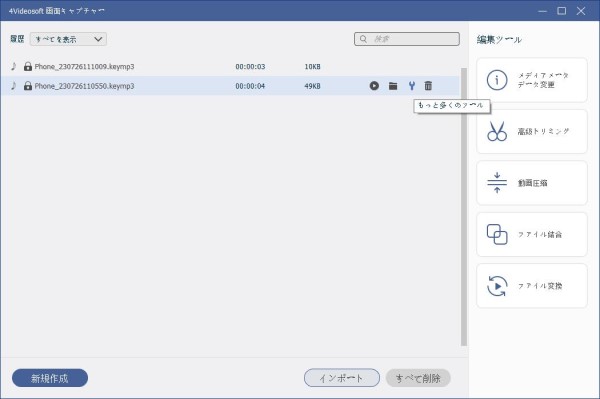Click duration 00:00:04
600x399 pixels.
click(x=250, y=86)
